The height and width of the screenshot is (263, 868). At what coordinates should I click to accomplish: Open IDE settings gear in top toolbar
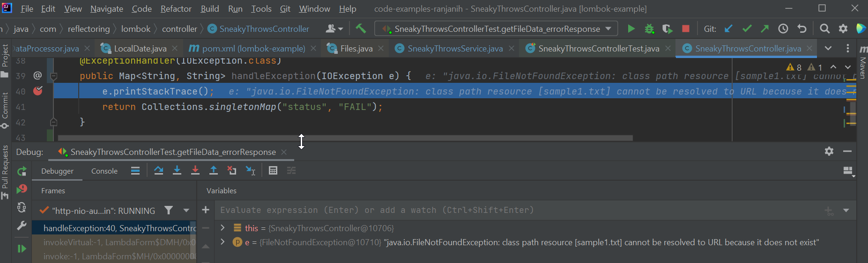(843, 29)
